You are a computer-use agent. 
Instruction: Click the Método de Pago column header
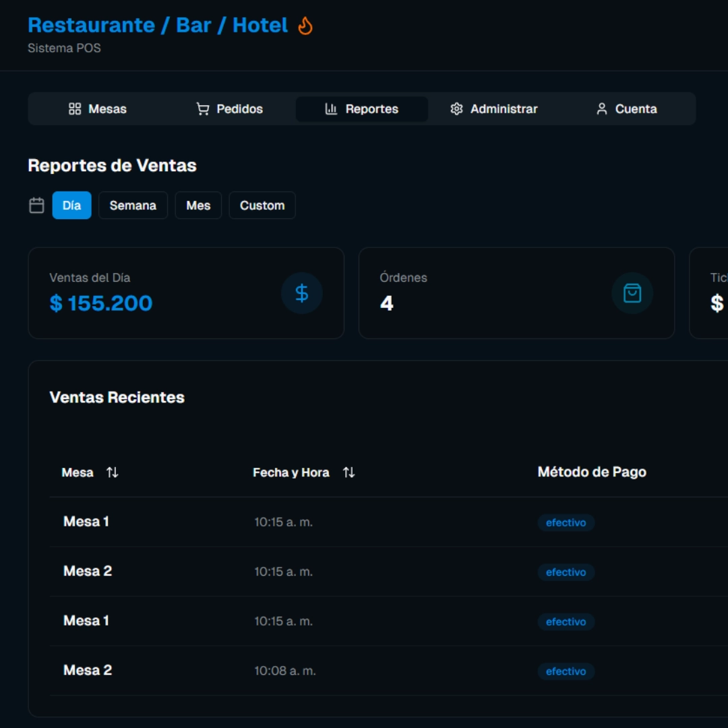coord(592,473)
